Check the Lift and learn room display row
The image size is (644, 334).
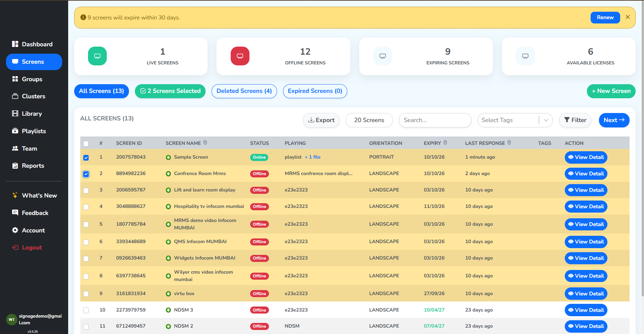click(x=86, y=190)
